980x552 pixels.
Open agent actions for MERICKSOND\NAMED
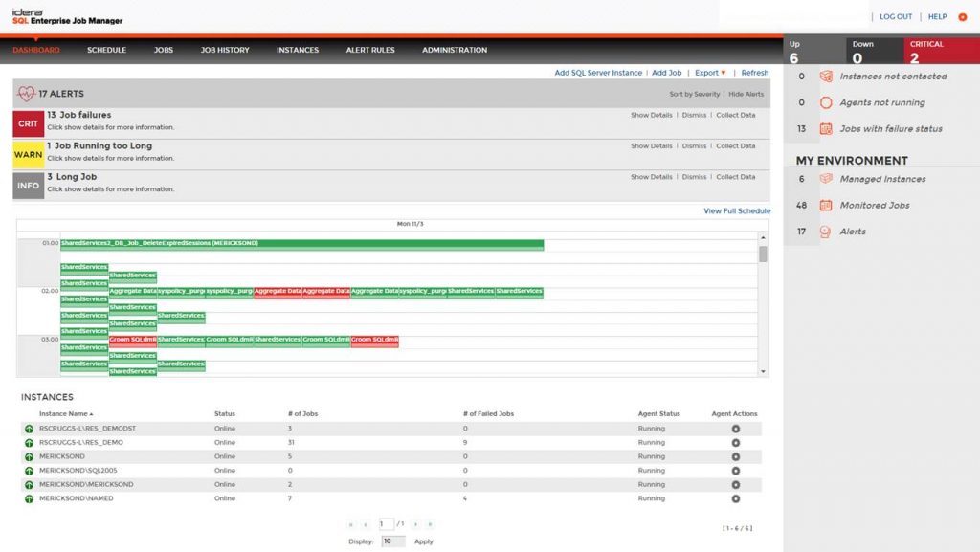point(736,499)
